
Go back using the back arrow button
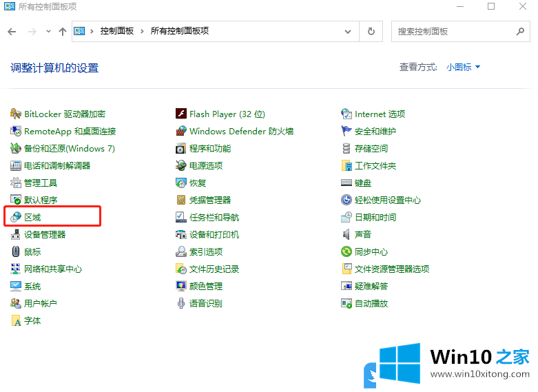(x=12, y=31)
